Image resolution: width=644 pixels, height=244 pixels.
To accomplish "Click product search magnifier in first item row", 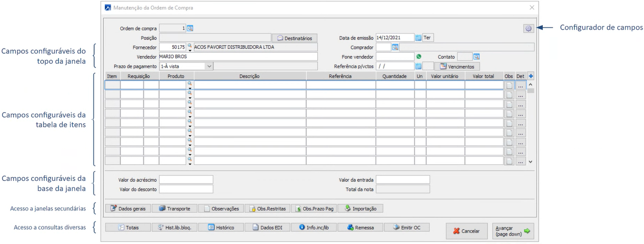I will point(190,83).
